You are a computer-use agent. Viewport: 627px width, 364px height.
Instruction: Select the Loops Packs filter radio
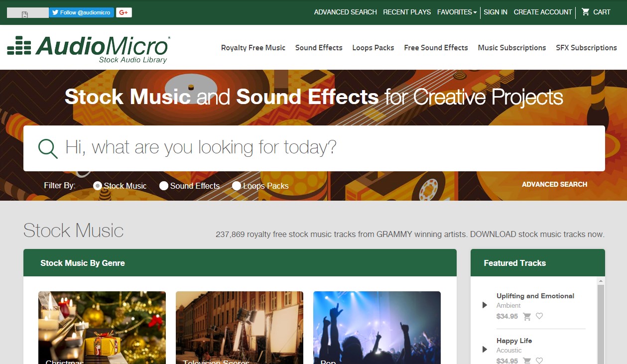pos(237,186)
